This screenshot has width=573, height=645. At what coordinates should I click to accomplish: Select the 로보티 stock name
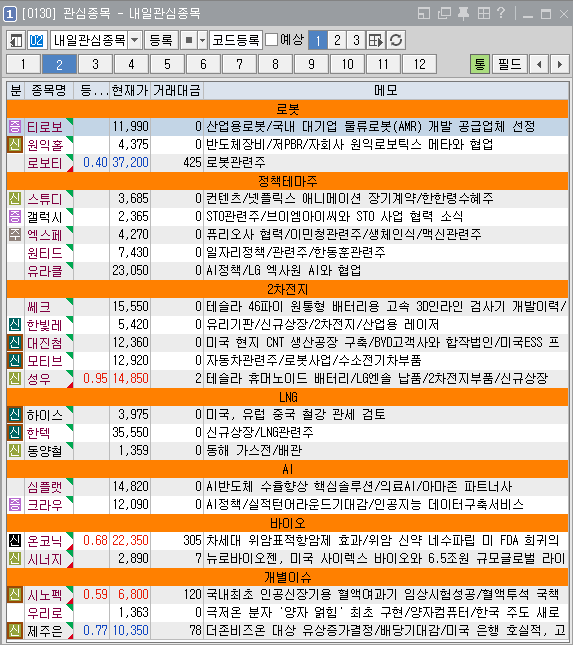(44, 163)
